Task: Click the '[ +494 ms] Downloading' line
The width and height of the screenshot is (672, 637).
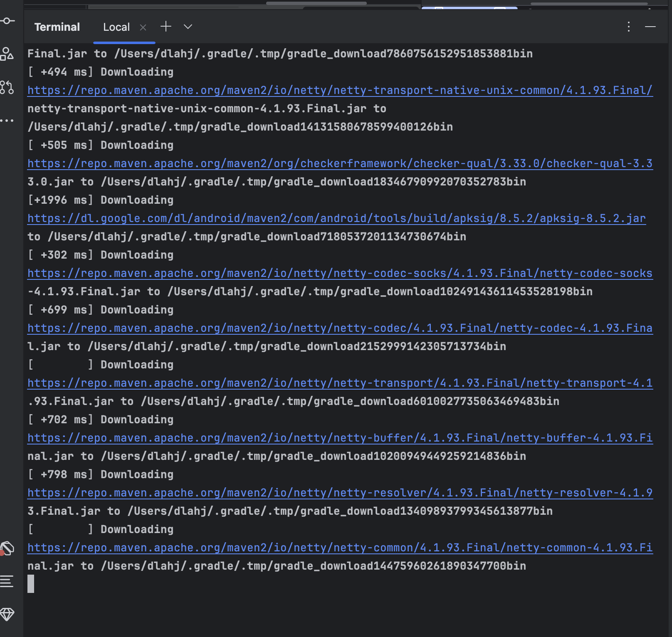Action: pyautogui.click(x=101, y=72)
